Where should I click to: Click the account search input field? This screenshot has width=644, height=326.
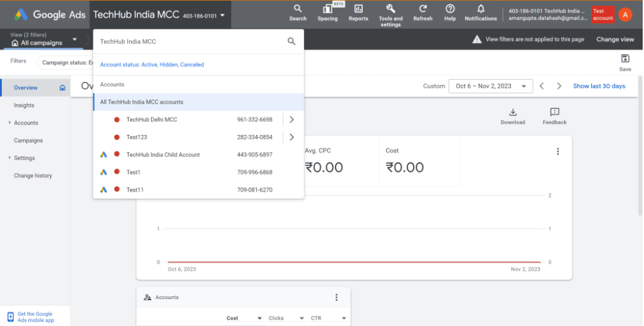coord(191,41)
